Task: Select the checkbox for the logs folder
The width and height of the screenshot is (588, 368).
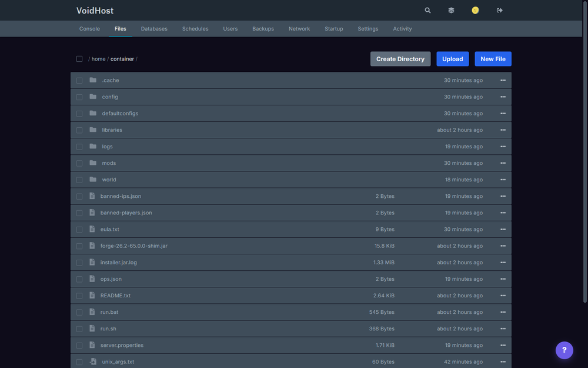Action: coord(79,147)
